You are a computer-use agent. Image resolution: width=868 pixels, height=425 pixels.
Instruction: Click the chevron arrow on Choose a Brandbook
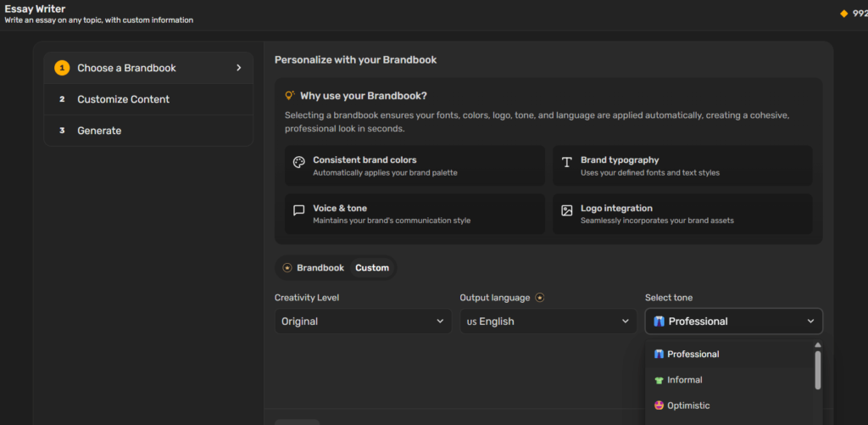tap(239, 68)
